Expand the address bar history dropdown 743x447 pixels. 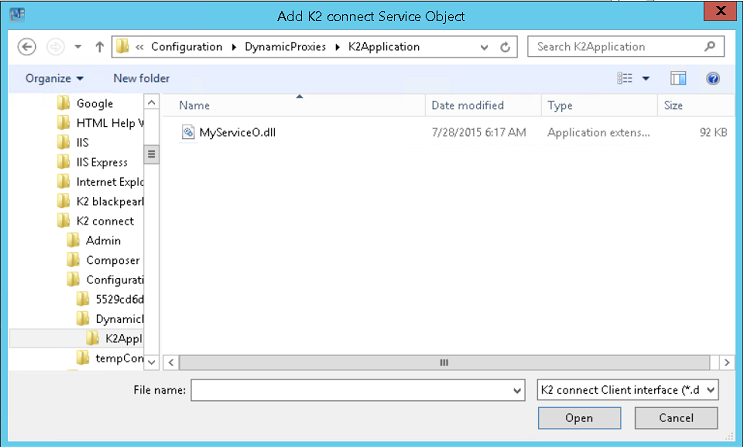pos(484,47)
